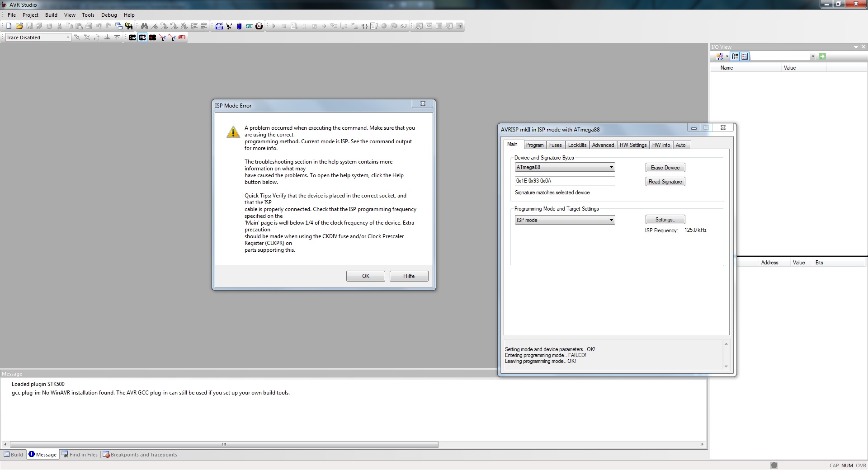The height and width of the screenshot is (470, 868).
Task: Click the Open File folder icon
Action: tap(19, 26)
